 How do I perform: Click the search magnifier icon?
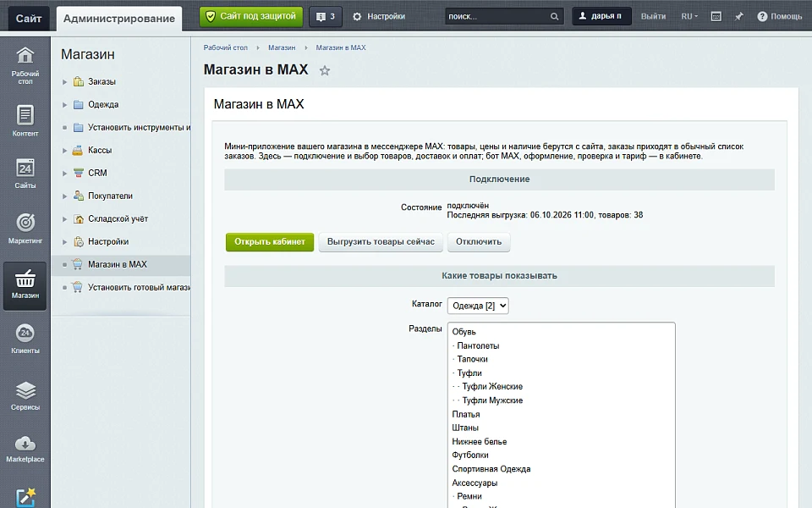[x=554, y=17]
